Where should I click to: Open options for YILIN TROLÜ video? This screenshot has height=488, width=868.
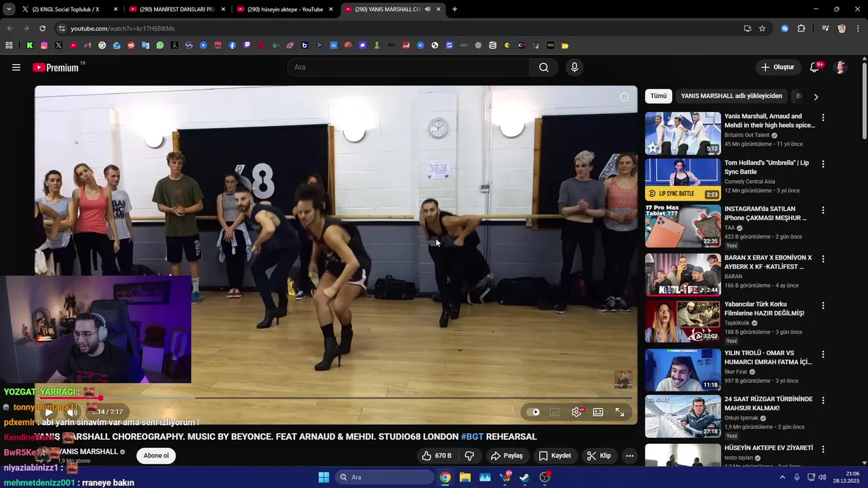tap(823, 355)
